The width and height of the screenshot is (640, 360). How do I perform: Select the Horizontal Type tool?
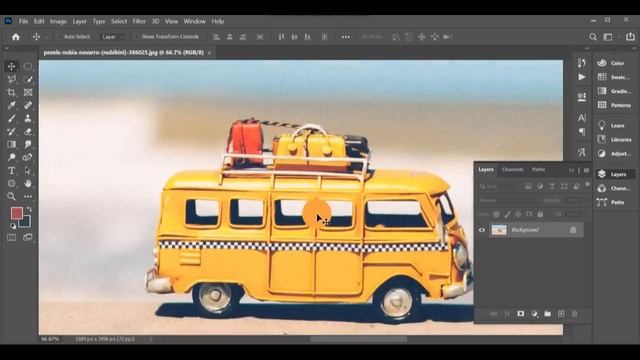11,171
